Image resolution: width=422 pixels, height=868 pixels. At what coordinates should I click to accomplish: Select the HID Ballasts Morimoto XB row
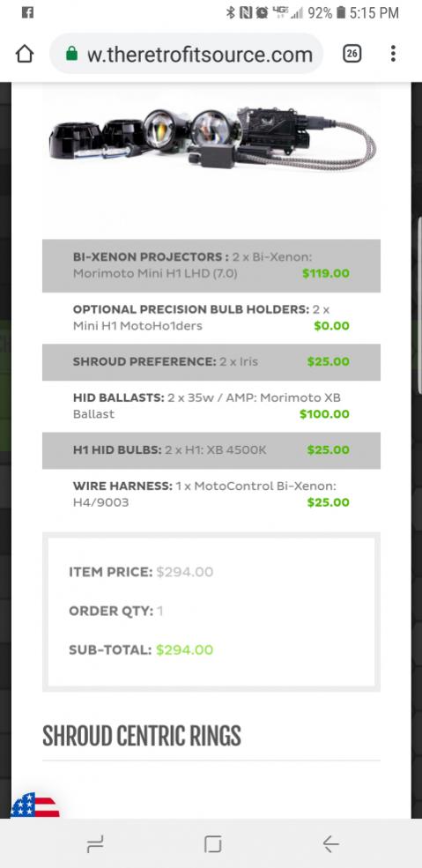pos(211,406)
